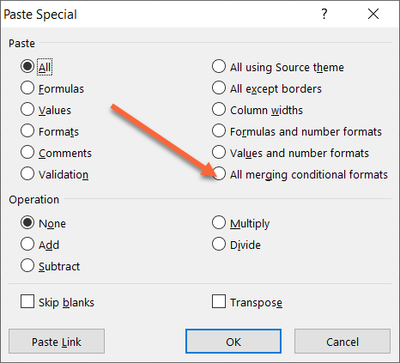Confirm with the OK button
This screenshot has width=400, height=363.
pos(233,342)
